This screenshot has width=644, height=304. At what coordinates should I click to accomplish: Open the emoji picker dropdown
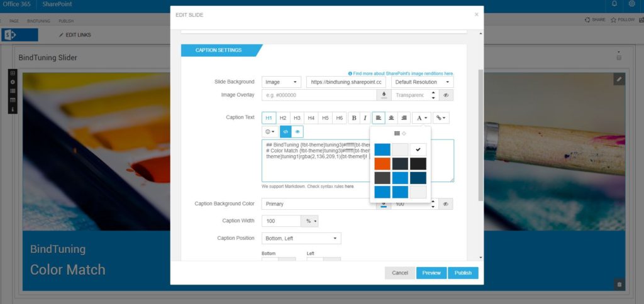pyautogui.click(x=270, y=132)
